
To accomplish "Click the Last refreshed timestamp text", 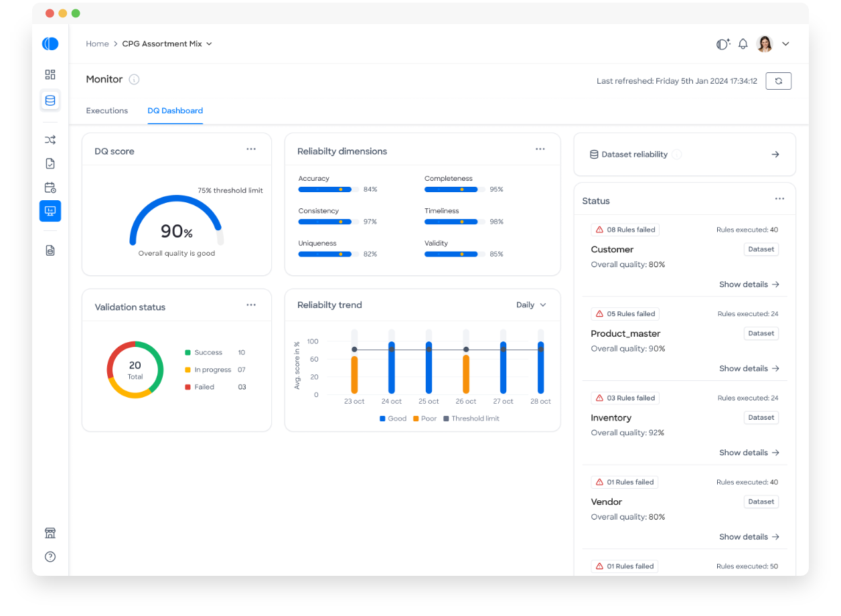I will click(677, 81).
